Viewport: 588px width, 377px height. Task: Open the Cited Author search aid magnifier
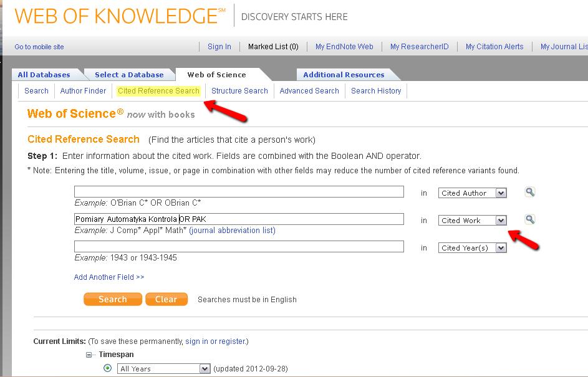[x=529, y=193]
